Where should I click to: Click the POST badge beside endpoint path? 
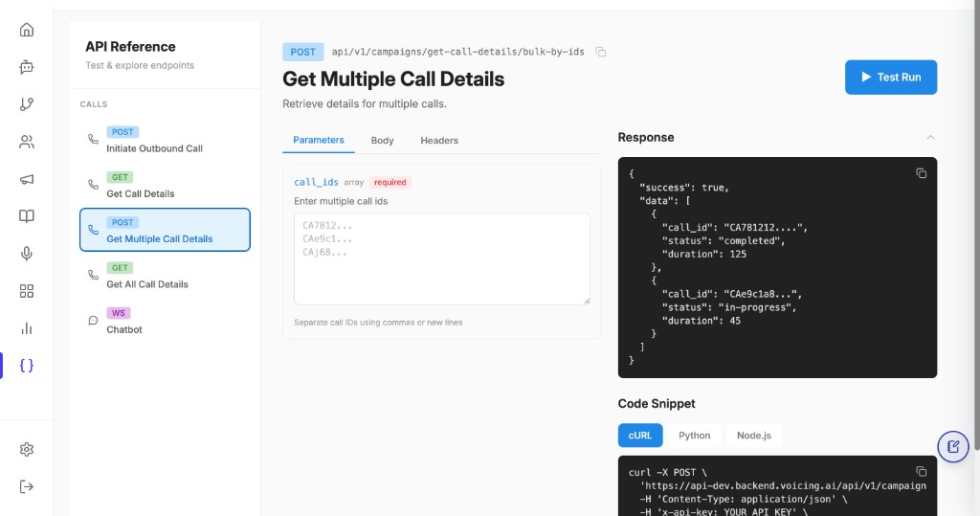pos(303,52)
